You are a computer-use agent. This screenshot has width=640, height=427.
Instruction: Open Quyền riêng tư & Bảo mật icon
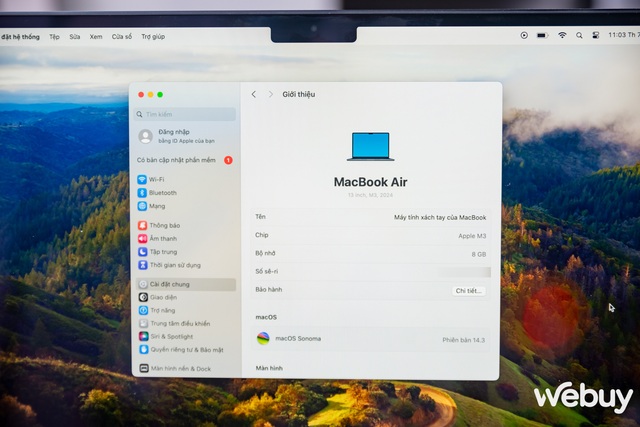[x=144, y=349]
